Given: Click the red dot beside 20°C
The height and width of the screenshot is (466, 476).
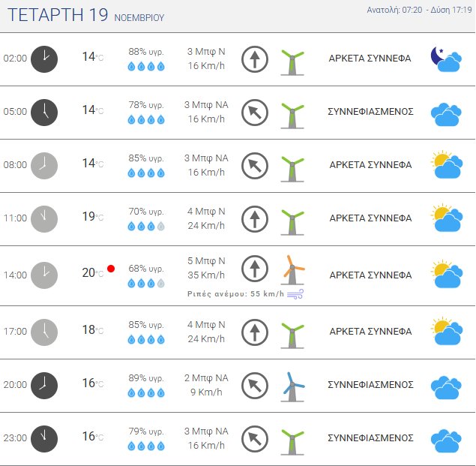Looking at the screenshot, I should pyautogui.click(x=111, y=268).
